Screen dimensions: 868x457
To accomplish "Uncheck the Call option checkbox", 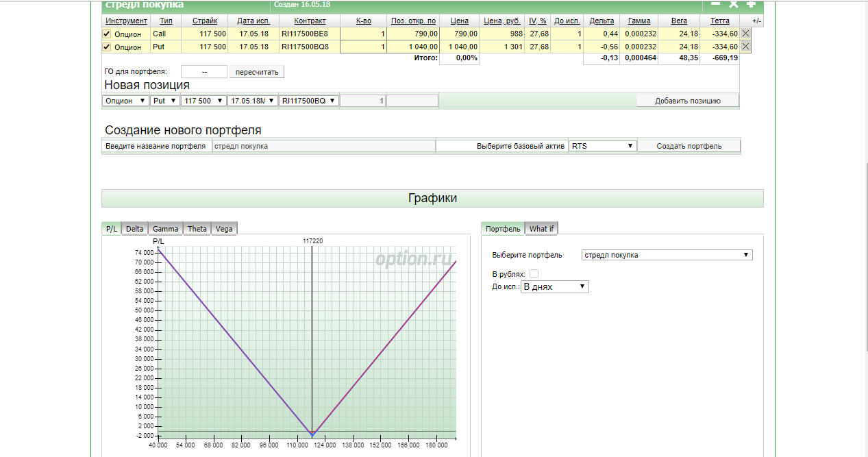I will [106, 34].
